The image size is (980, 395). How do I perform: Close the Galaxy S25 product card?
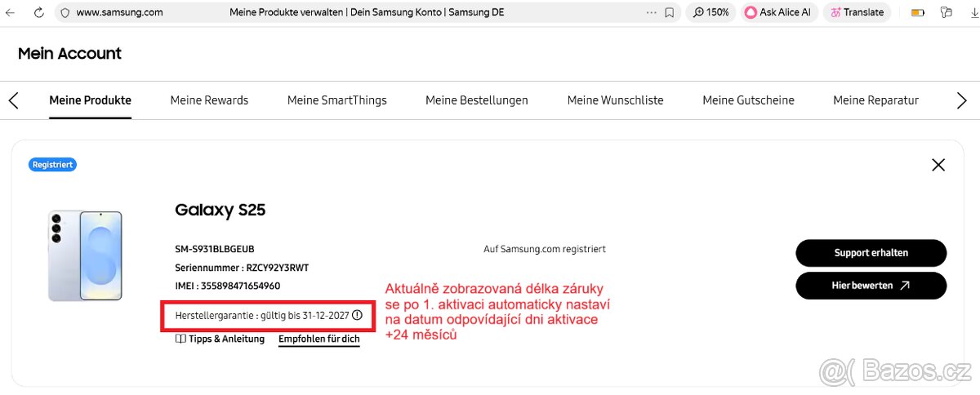pos(938,165)
